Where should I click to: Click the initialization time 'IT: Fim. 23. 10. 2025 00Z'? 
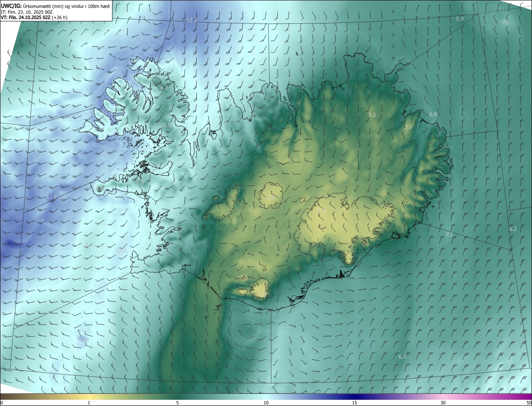pyautogui.click(x=27, y=12)
